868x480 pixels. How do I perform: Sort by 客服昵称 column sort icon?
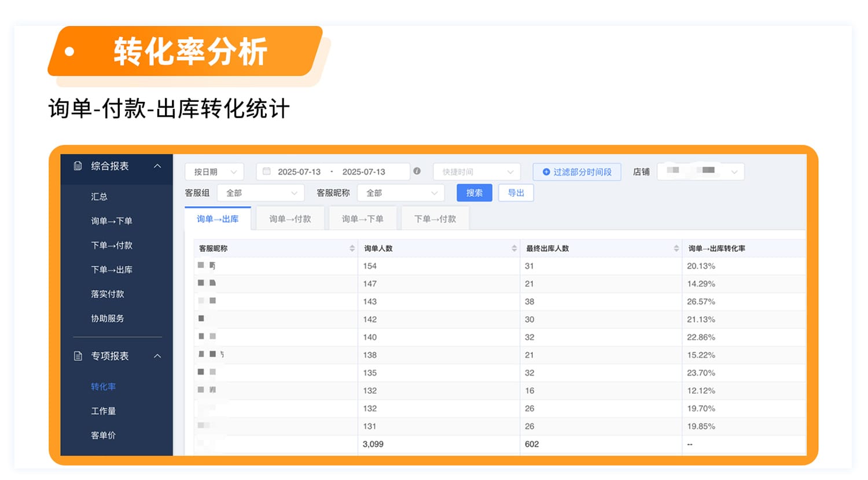(x=352, y=248)
